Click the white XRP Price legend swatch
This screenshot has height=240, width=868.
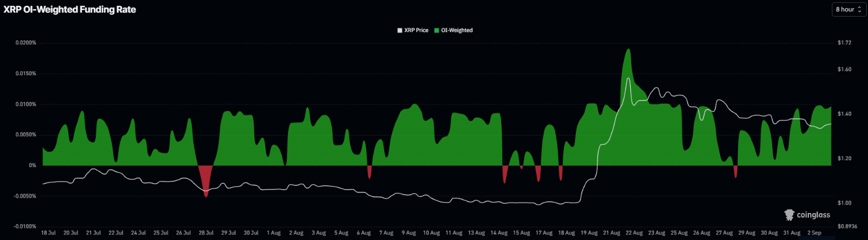click(400, 30)
